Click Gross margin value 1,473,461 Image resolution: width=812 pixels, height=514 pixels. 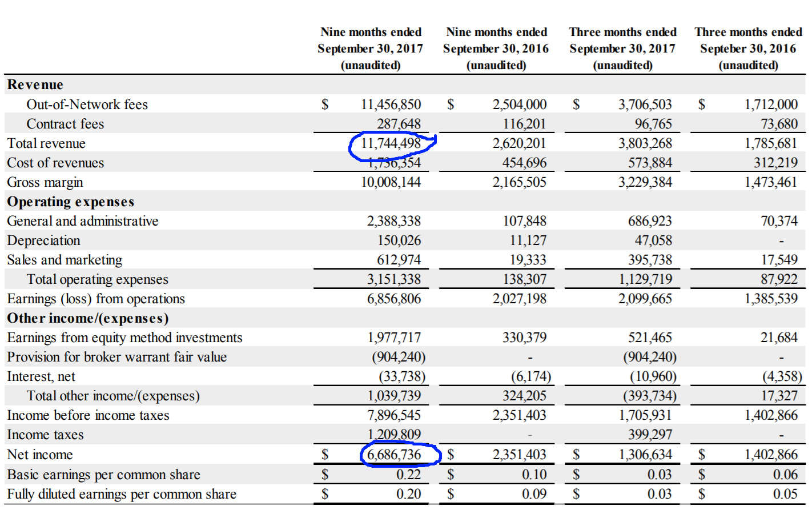771,182
